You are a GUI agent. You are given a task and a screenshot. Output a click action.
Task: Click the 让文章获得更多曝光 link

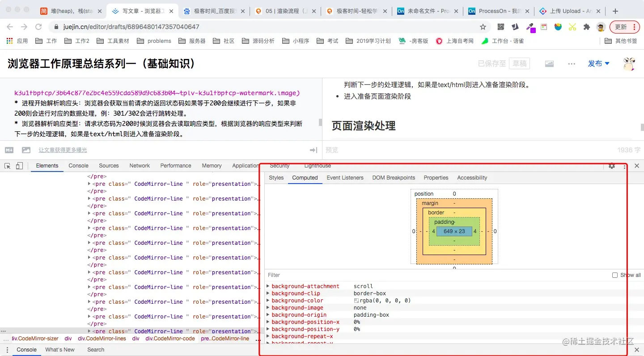click(63, 150)
